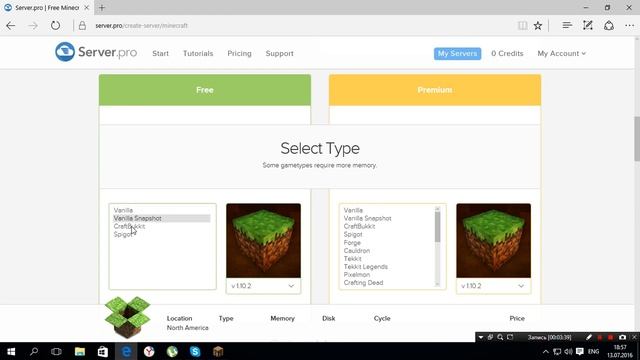The height and width of the screenshot is (360, 640).
Task: Click the Premium plan grass block image
Action: tap(493, 240)
